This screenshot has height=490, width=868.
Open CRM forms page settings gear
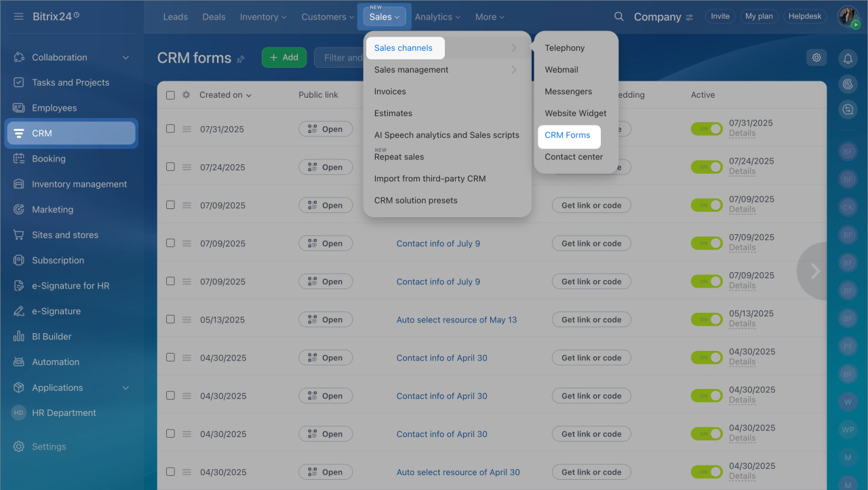point(816,58)
